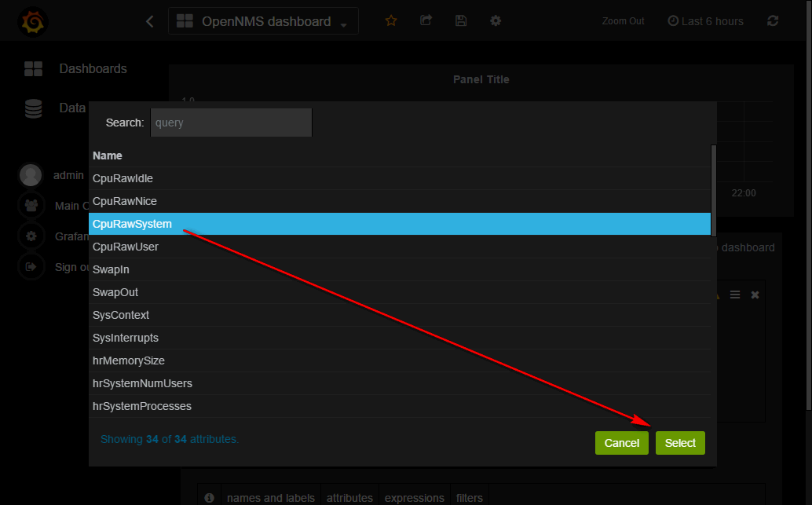Switch to attributes tab
Viewport: 812px width, 505px height.
point(349,497)
